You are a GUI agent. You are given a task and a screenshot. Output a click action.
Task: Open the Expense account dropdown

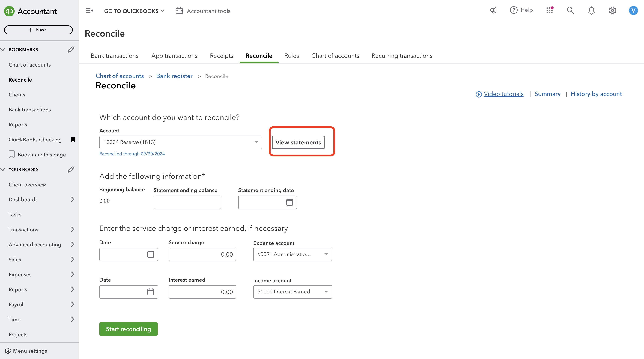click(x=293, y=254)
